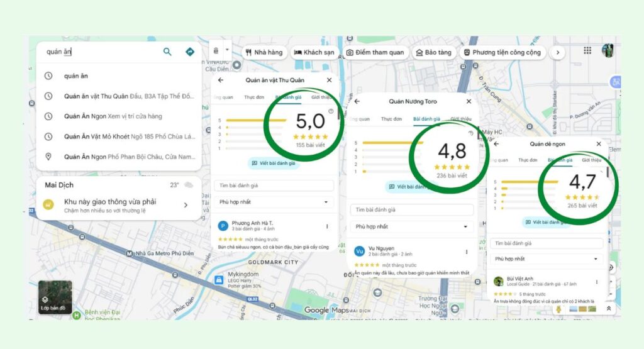
Task: Click the user profile avatar
Action: coord(608,51)
